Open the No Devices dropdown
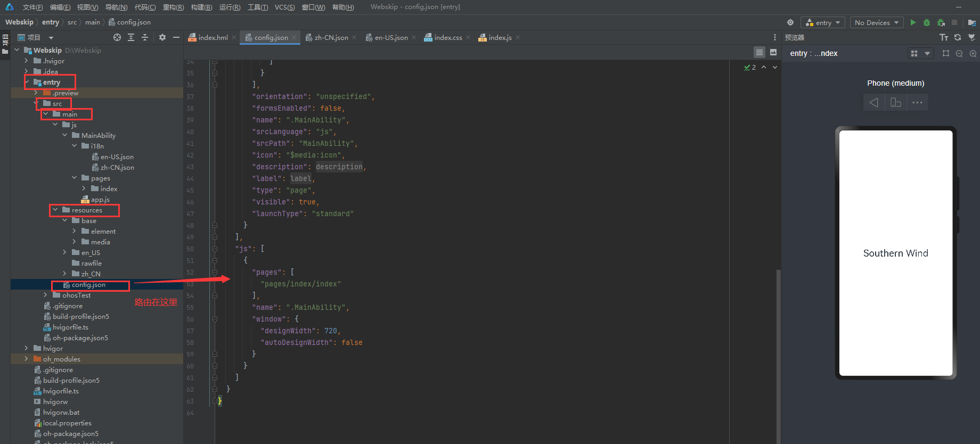The height and width of the screenshot is (444, 980). (877, 22)
